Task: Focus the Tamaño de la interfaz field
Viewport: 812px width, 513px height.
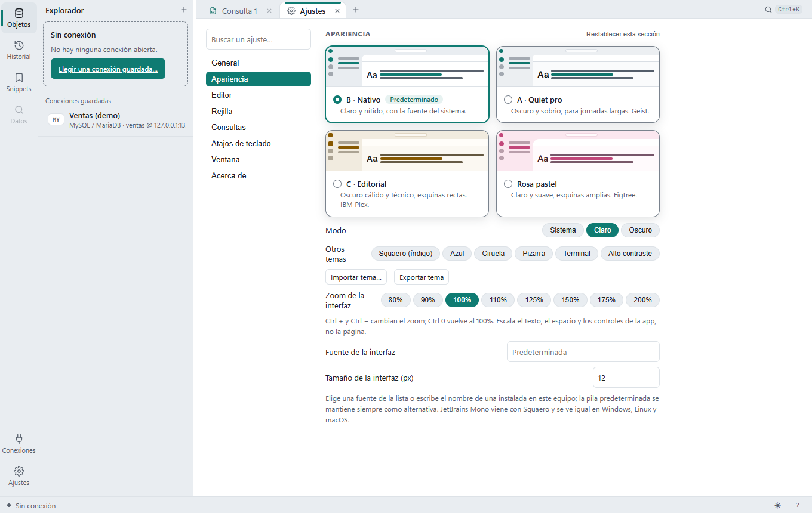Action: [x=626, y=378]
